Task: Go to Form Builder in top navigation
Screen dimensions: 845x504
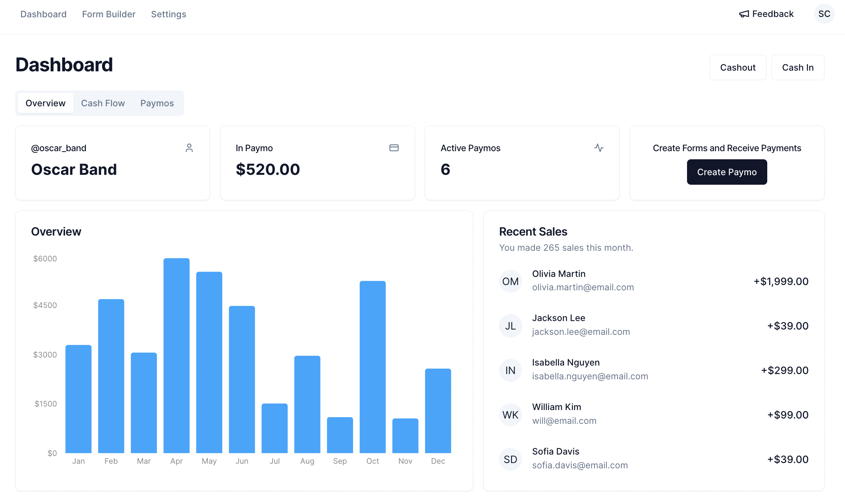Action: (x=108, y=14)
